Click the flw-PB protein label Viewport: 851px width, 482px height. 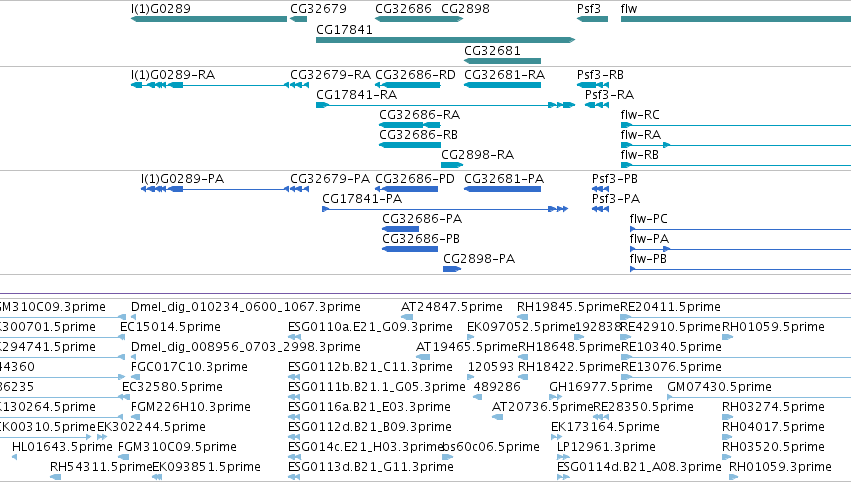[648, 259]
